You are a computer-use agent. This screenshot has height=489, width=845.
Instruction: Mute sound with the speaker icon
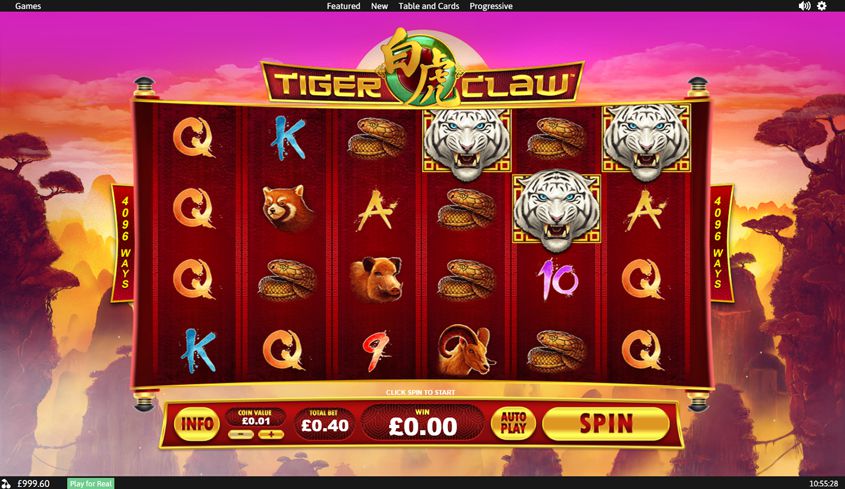[804, 6]
